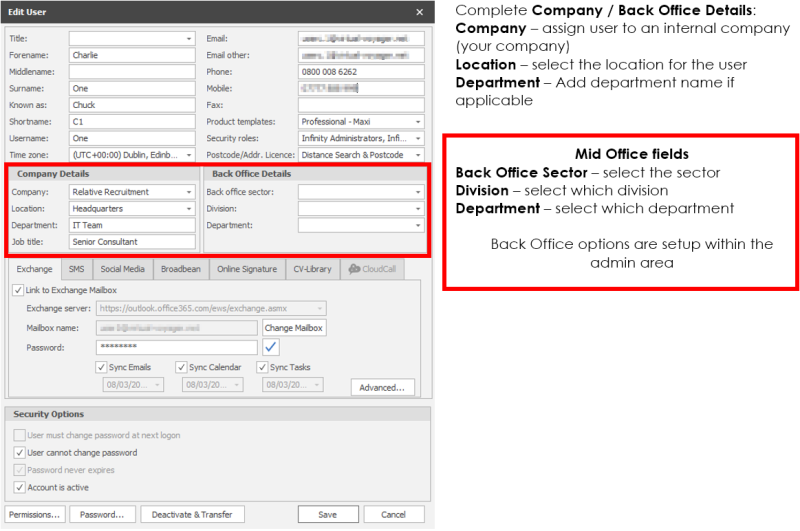Screen dimensions: 800x531
Task: Expand the Back office sector dropdown
Action: [417, 192]
